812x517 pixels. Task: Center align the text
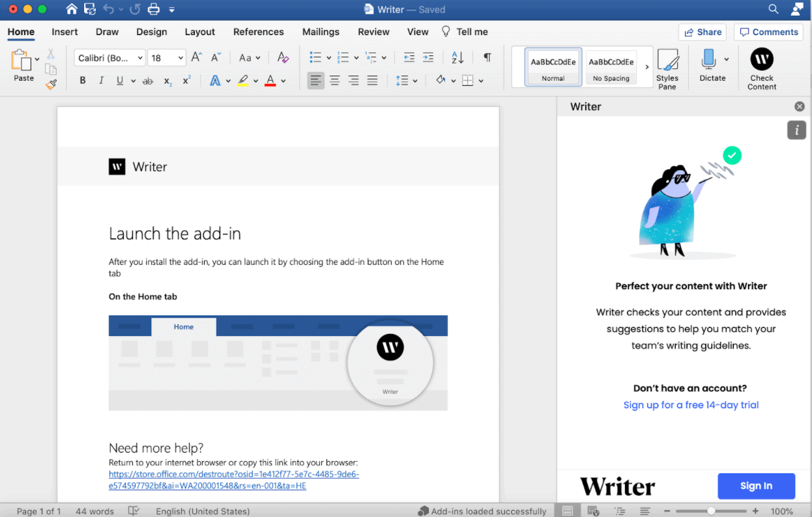tap(334, 81)
